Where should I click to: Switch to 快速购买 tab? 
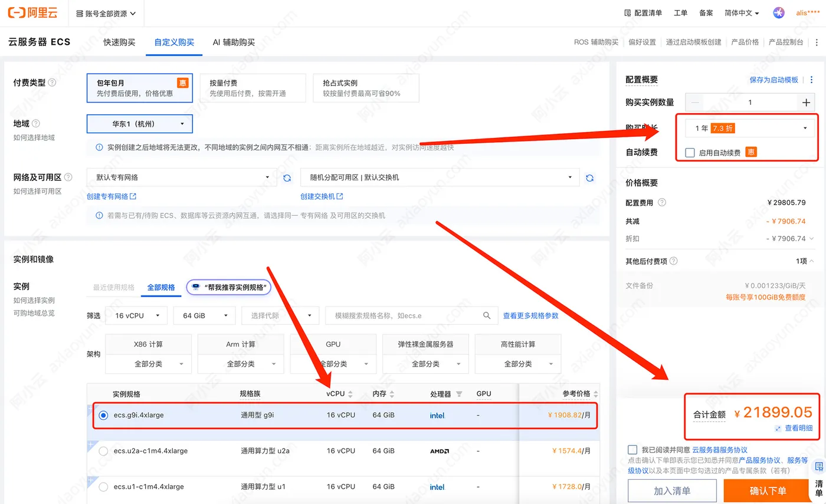(120, 42)
